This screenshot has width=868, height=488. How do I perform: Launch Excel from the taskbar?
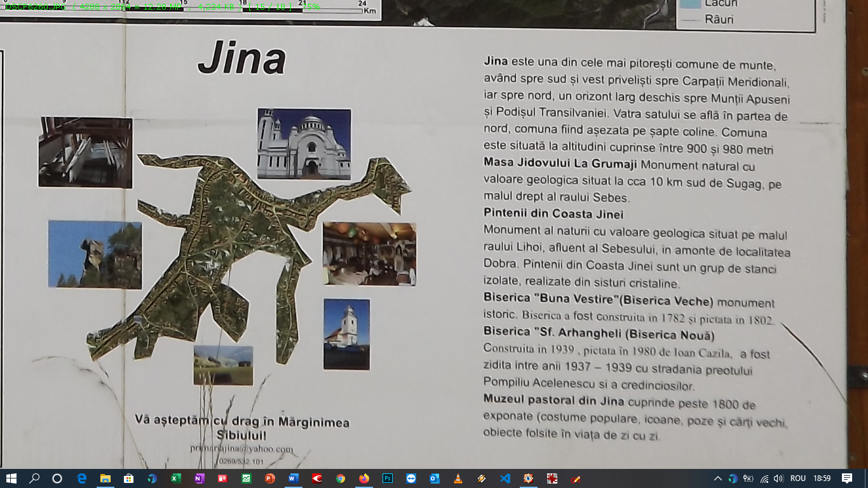coord(175,478)
